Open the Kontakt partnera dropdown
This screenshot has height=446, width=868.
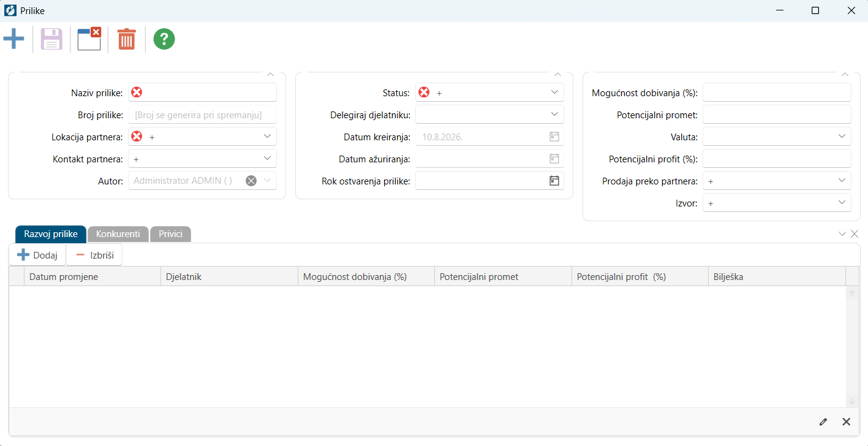[x=267, y=159]
